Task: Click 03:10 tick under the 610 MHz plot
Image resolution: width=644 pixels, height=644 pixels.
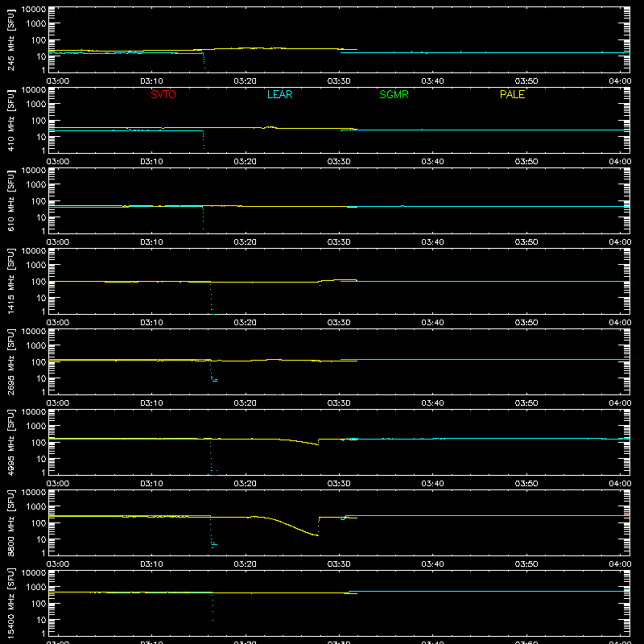Action: coord(151,242)
